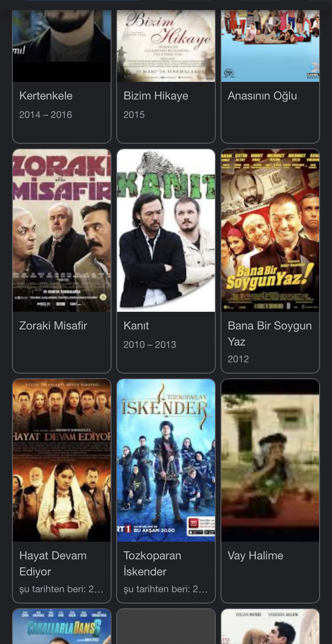Open the Bana Bir Soygun Yaz title
Screen dimensions: 332x644
270,333
